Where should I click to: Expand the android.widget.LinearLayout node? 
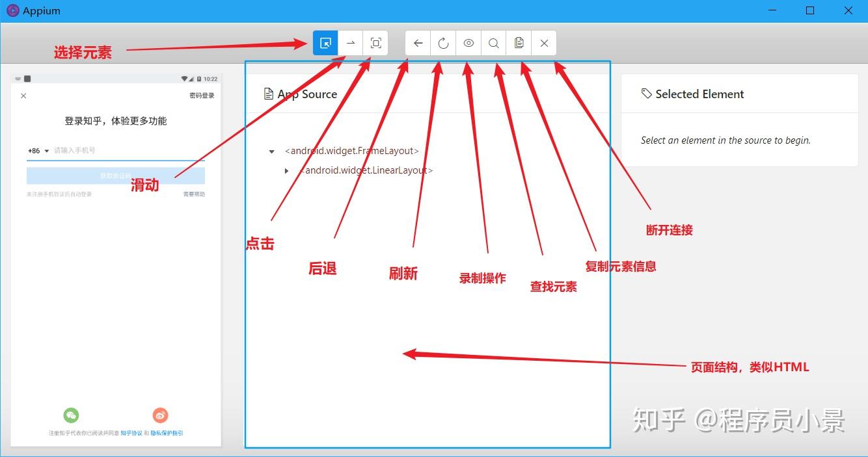pyautogui.click(x=286, y=171)
